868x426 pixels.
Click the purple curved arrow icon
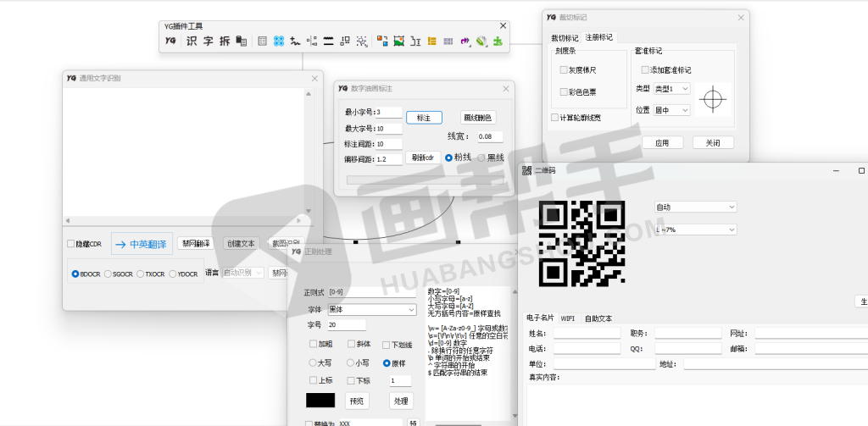pos(465,41)
